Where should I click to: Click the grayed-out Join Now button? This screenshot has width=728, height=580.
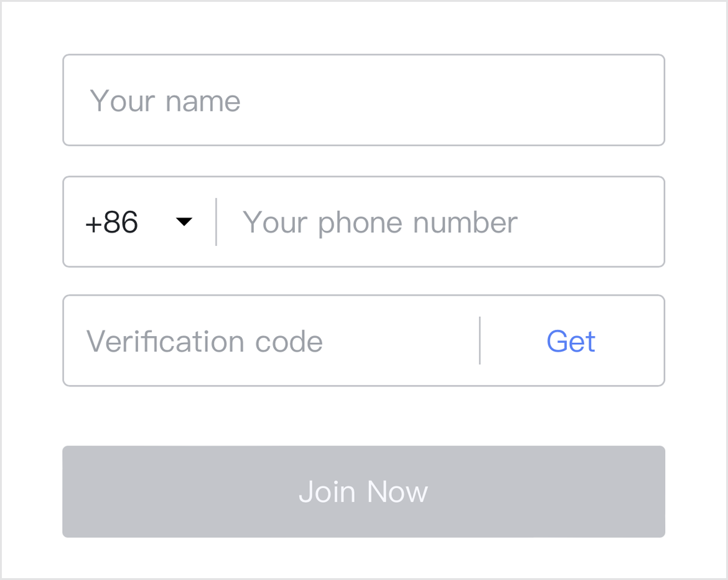click(363, 491)
